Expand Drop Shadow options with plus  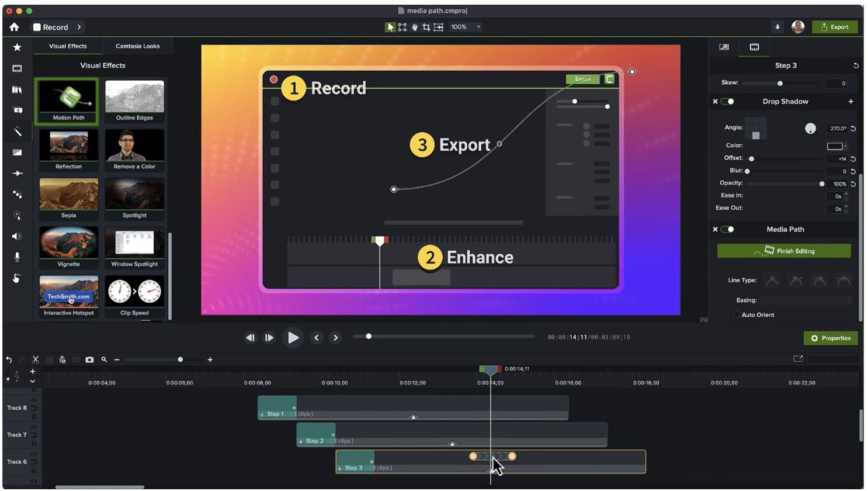tap(850, 102)
